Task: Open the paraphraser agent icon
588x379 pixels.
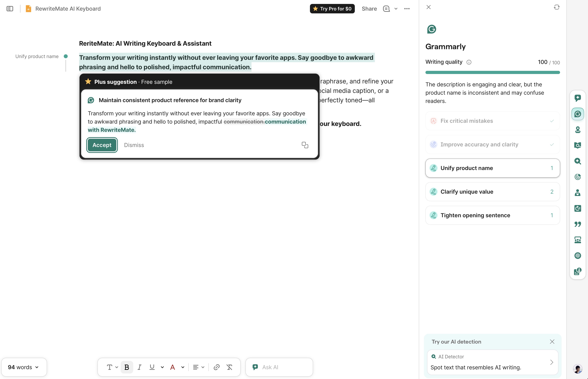Action: (578, 208)
